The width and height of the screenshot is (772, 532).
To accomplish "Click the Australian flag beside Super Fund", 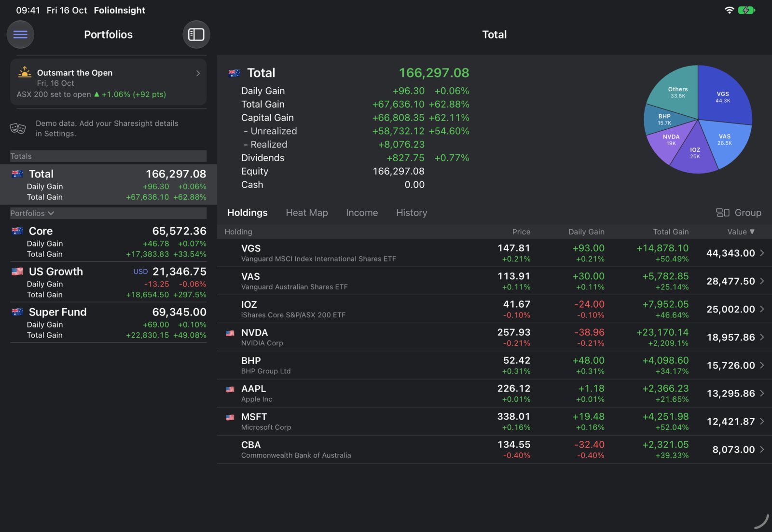I will point(17,312).
